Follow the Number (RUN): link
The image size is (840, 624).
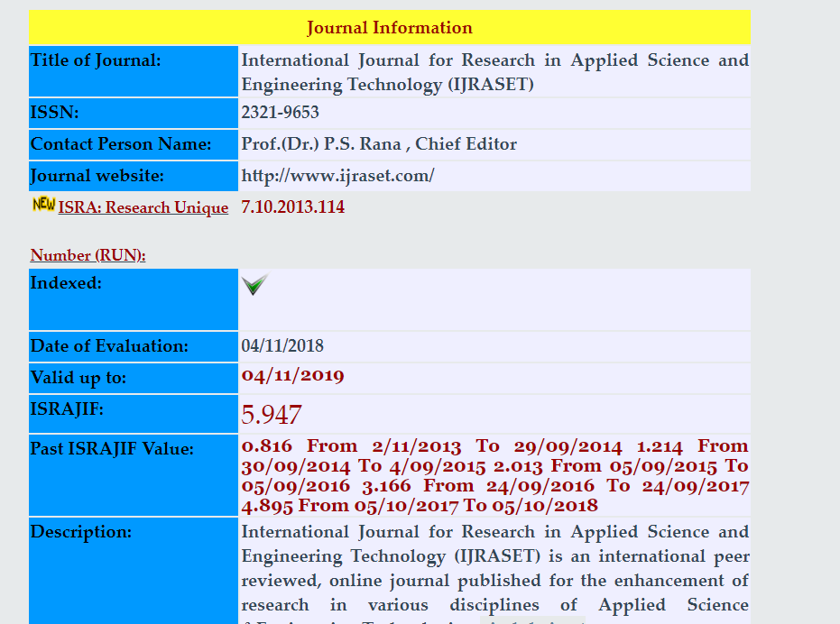click(88, 255)
